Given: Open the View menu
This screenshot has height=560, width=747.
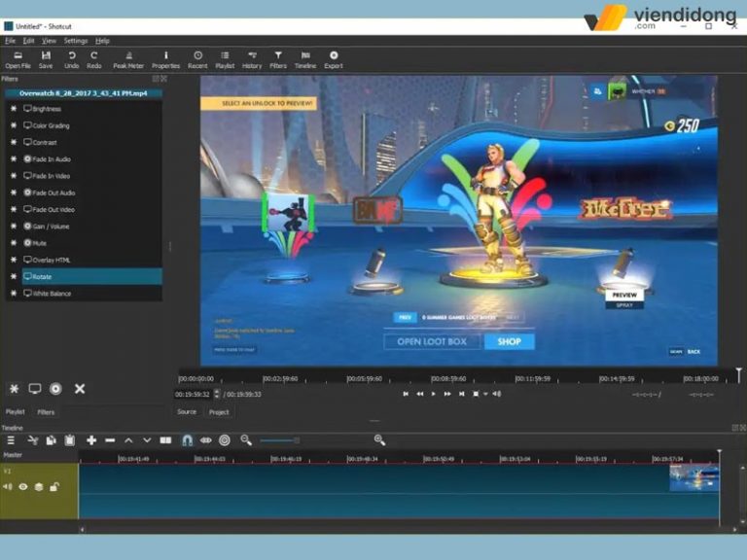Looking at the screenshot, I should [49, 41].
